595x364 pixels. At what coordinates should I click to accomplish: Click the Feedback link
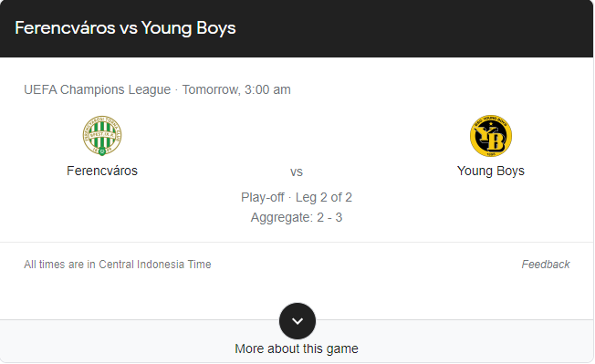coord(546,265)
